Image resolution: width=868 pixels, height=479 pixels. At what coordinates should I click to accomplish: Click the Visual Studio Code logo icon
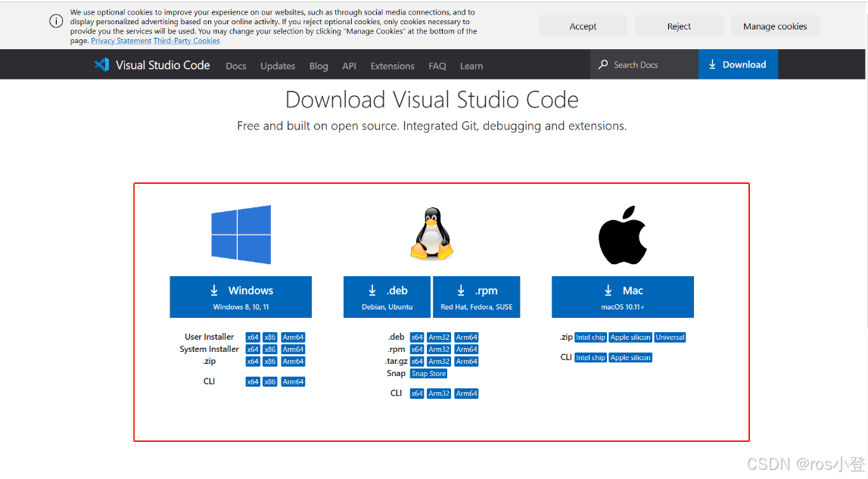(101, 65)
